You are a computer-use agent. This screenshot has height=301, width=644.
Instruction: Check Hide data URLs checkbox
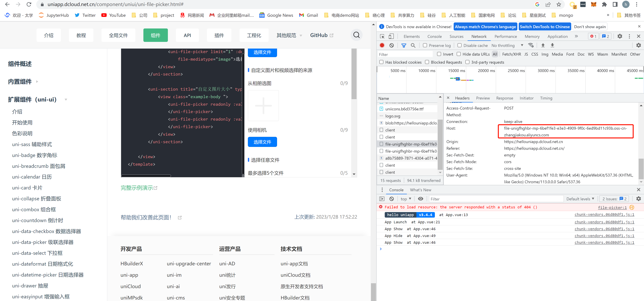(459, 54)
